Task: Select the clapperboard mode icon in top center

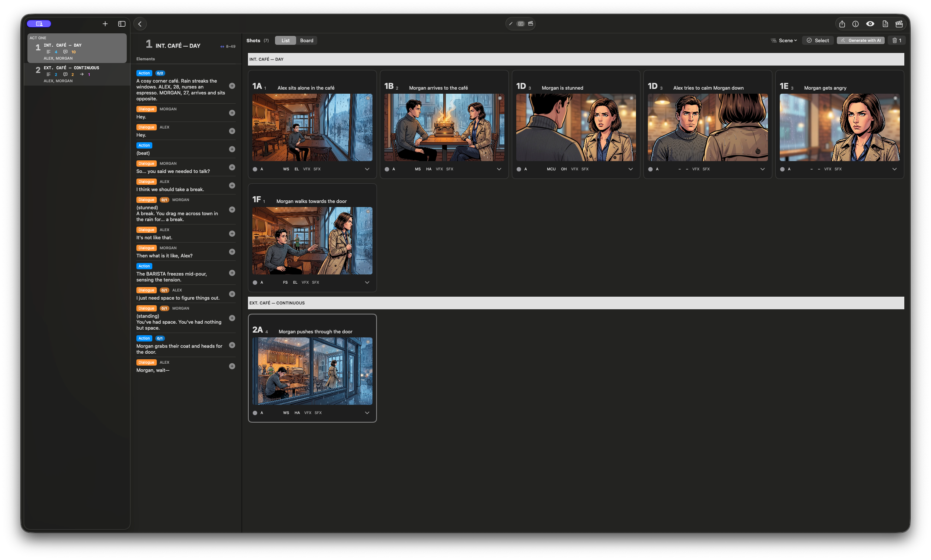Action: [x=530, y=23]
